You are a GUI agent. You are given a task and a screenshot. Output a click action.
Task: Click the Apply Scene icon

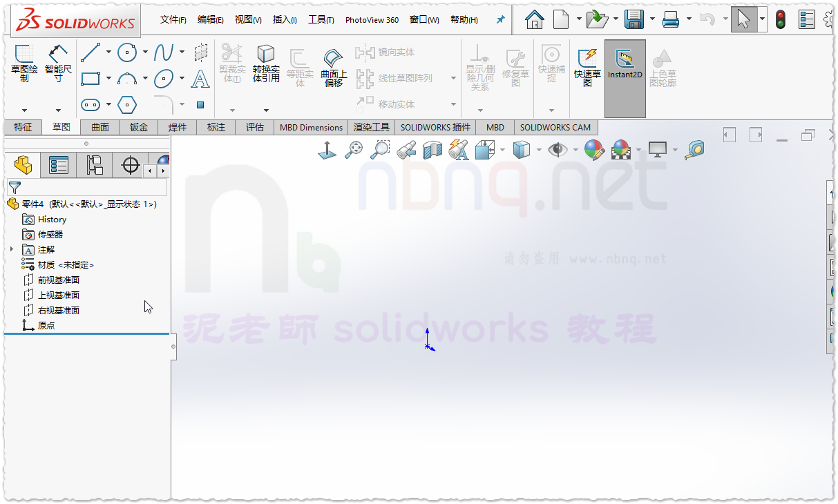621,149
